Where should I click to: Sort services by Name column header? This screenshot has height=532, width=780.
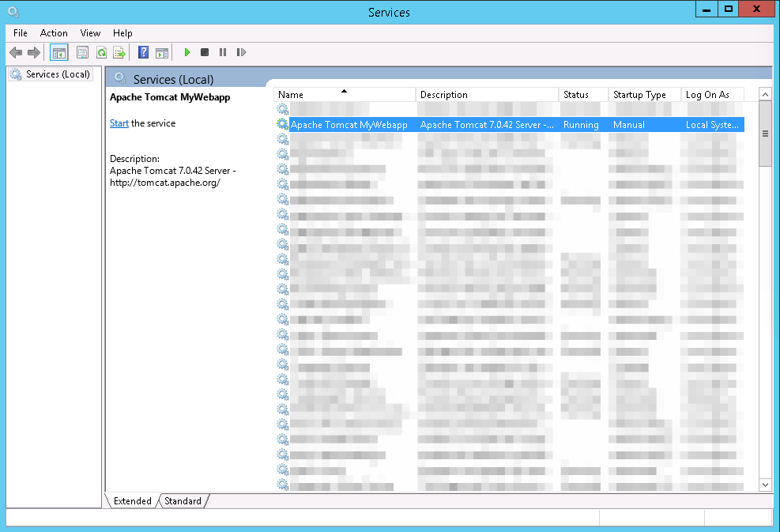click(344, 95)
